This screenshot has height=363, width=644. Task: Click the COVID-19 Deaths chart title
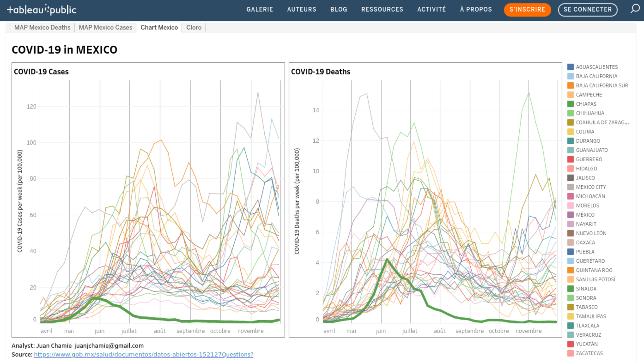[x=321, y=72]
